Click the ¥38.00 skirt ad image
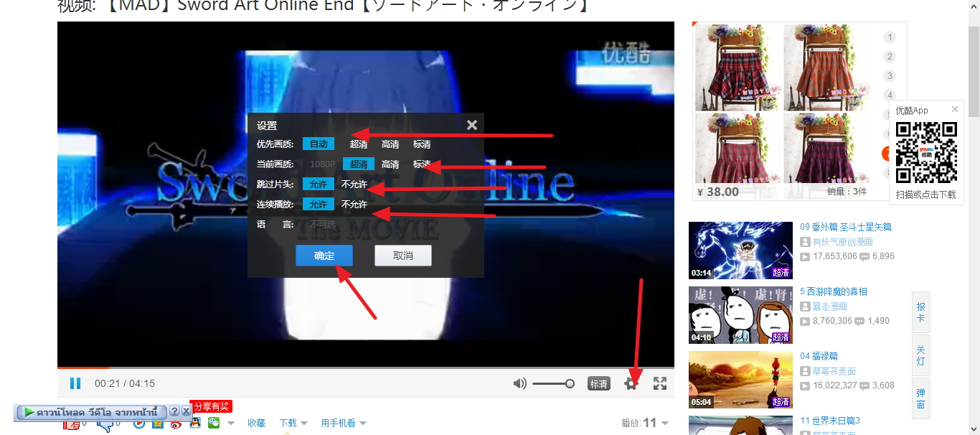980x435 pixels. [783, 111]
